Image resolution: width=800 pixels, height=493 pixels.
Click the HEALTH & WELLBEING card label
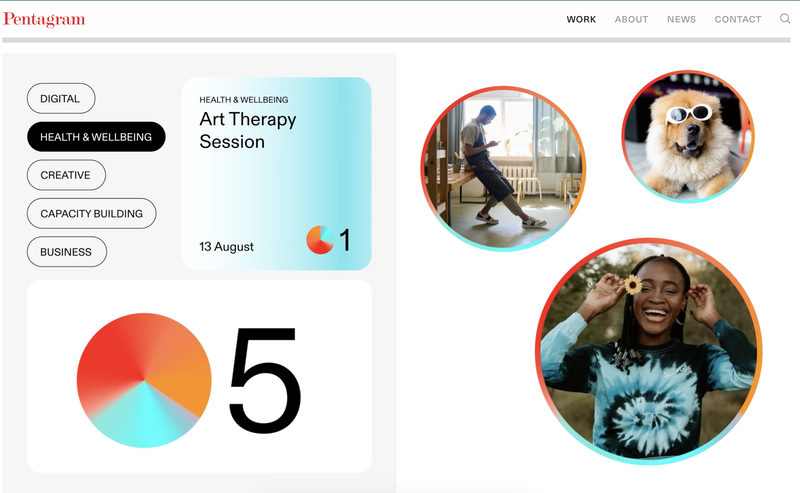[243, 100]
